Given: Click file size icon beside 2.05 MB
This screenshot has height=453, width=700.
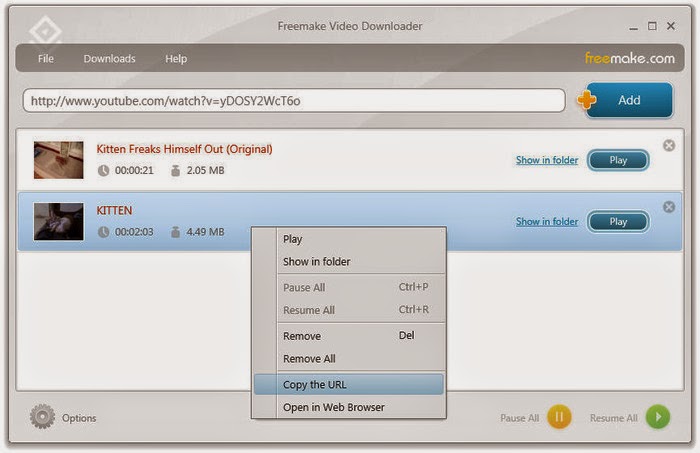Looking at the screenshot, I should pyautogui.click(x=175, y=170).
